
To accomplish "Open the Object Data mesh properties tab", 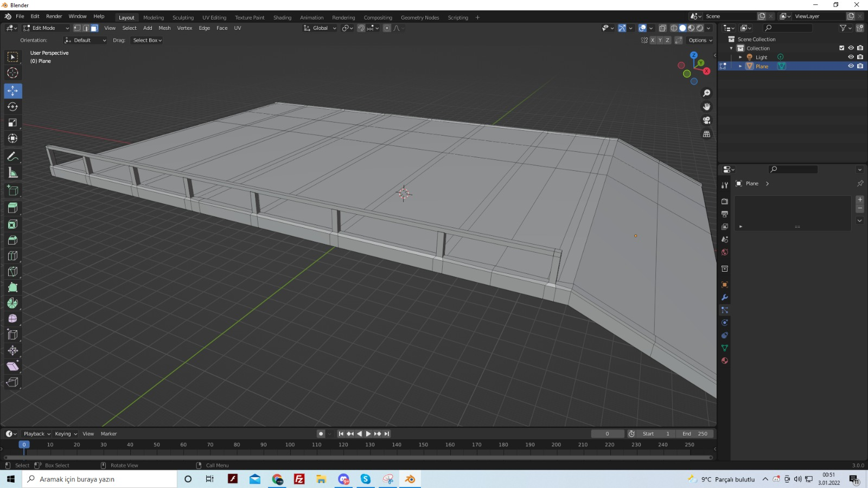I will tap(724, 348).
